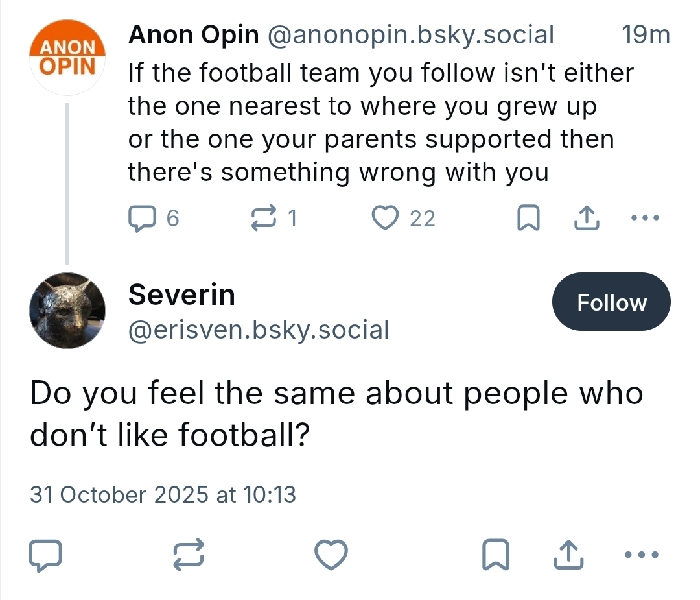This screenshot has height=600, width=700.
Task: Reply to Anon Opin's post
Action: pyautogui.click(x=140, y=219)
